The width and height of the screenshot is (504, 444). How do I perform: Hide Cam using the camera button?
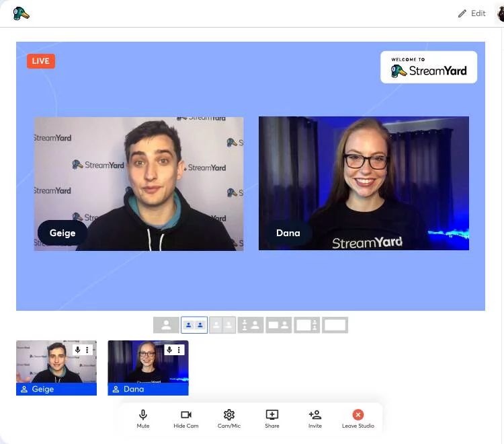(x=186, y=419)
